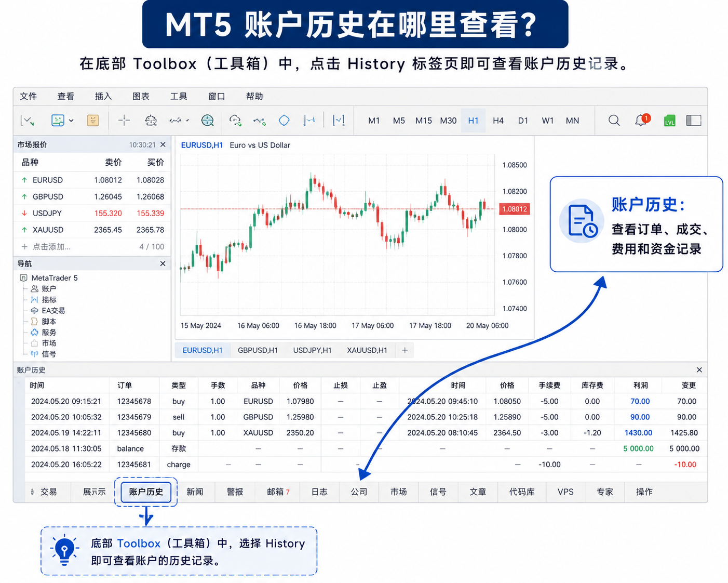Open the 日志 toolbox tab

click(319, 492)
